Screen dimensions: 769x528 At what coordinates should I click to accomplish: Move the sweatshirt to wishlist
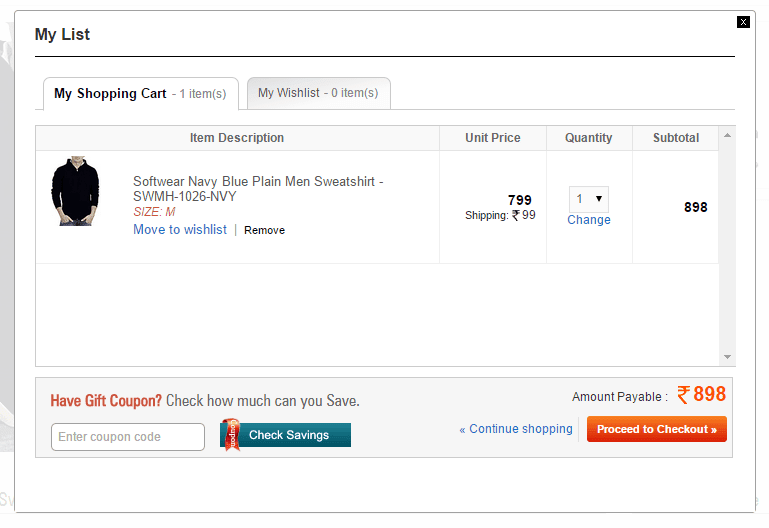180,230
